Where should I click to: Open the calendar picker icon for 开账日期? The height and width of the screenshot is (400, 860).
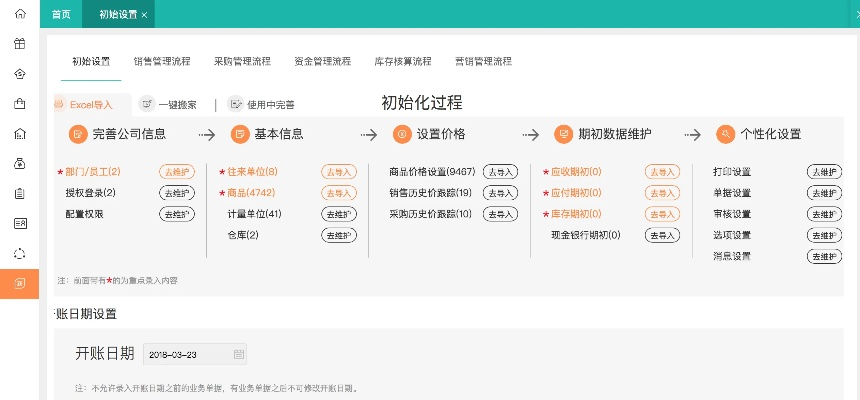[238, 354]
